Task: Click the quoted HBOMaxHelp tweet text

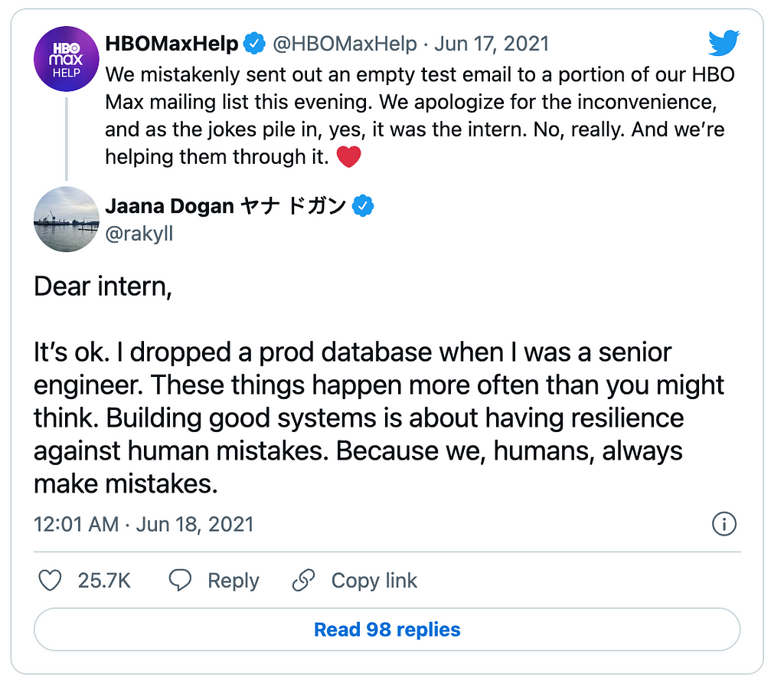Action: (x=420, y=116)
